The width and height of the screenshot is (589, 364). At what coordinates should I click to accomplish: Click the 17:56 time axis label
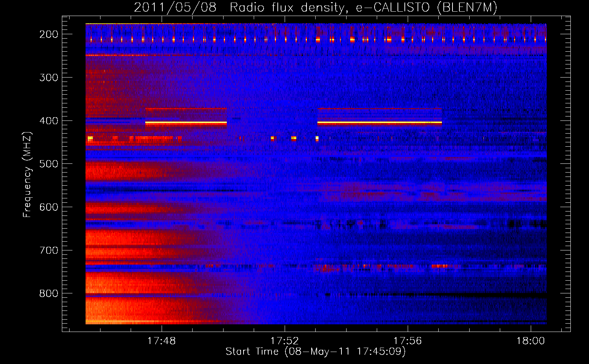pos(408,341)
